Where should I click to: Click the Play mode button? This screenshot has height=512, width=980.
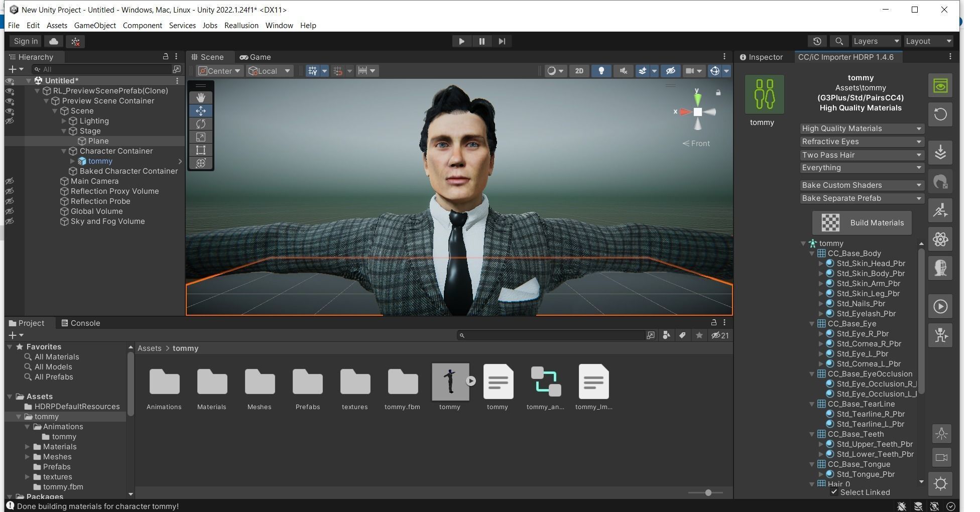[x=461, y=41]
